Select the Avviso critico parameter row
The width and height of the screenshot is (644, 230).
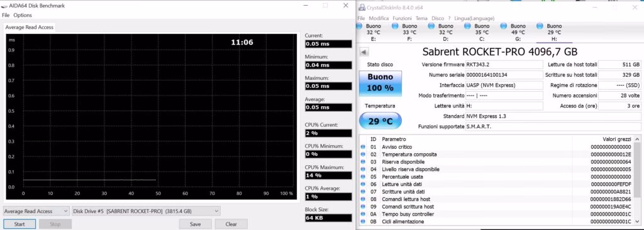point(496,147)
